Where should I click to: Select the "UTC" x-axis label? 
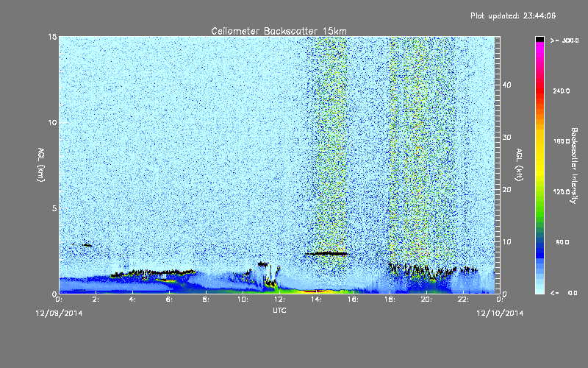[279, 310]
